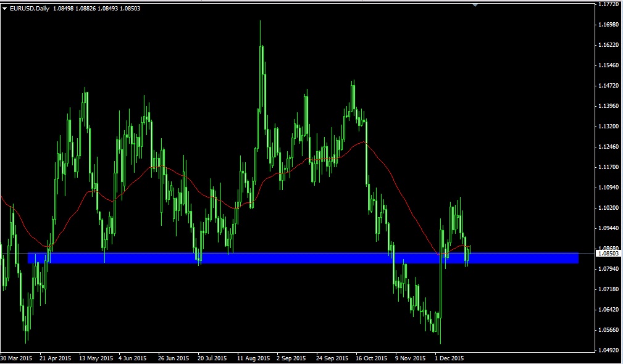Click the 1.16980 price axis label
Viewport: 623px width, 364px height.
(608, 25)
